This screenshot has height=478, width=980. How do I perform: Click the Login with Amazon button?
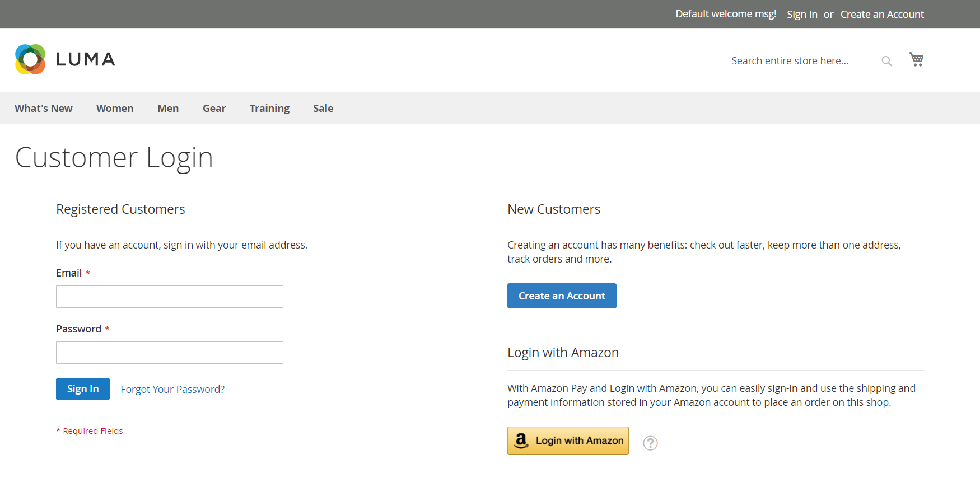coord(568,440)
